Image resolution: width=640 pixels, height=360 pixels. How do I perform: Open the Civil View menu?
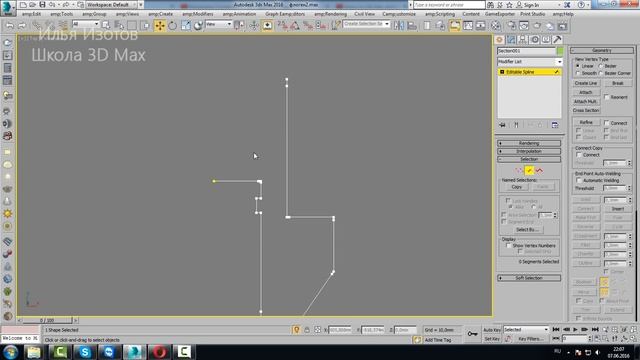[x=364, y=14]
